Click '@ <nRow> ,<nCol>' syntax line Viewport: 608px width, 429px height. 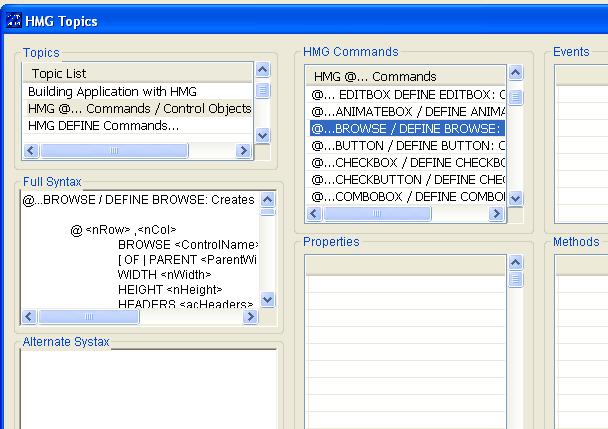123,230
